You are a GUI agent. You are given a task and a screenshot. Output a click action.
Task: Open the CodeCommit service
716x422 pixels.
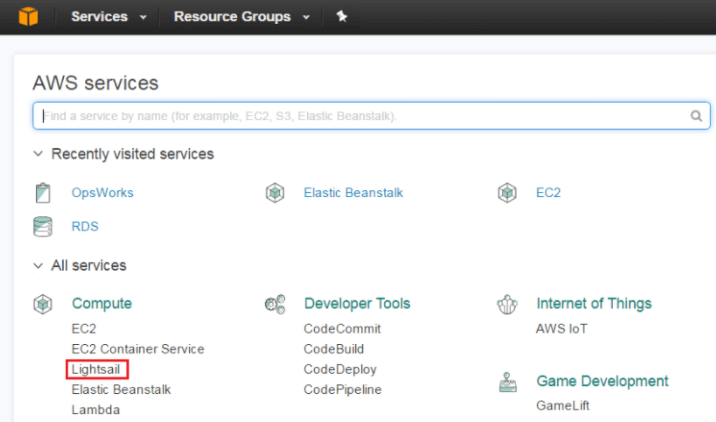tap(342, 329)
